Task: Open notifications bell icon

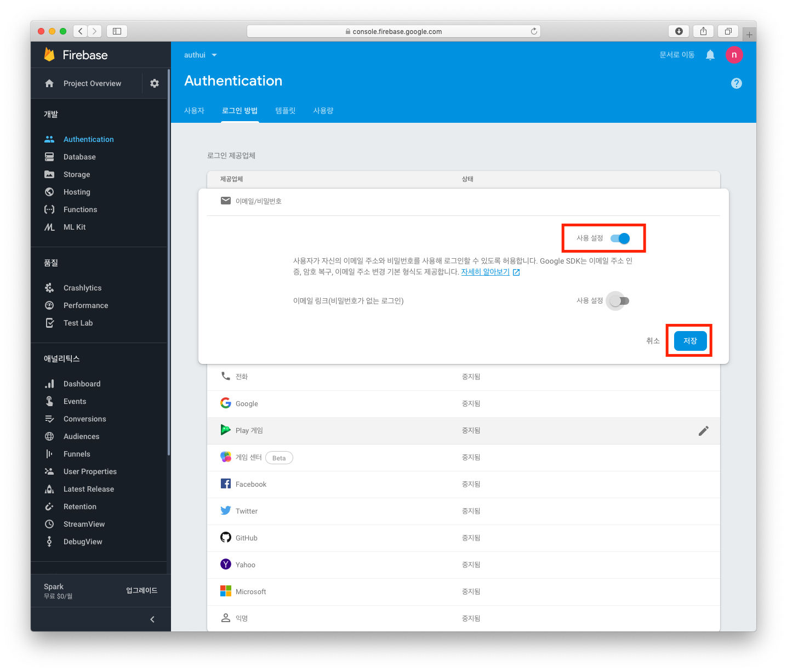Action: pyautogui.click(x=710, y=55)
